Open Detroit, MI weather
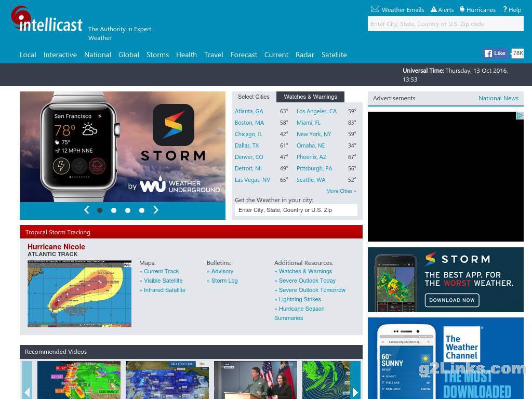The image size is (532, 399). 248,169
